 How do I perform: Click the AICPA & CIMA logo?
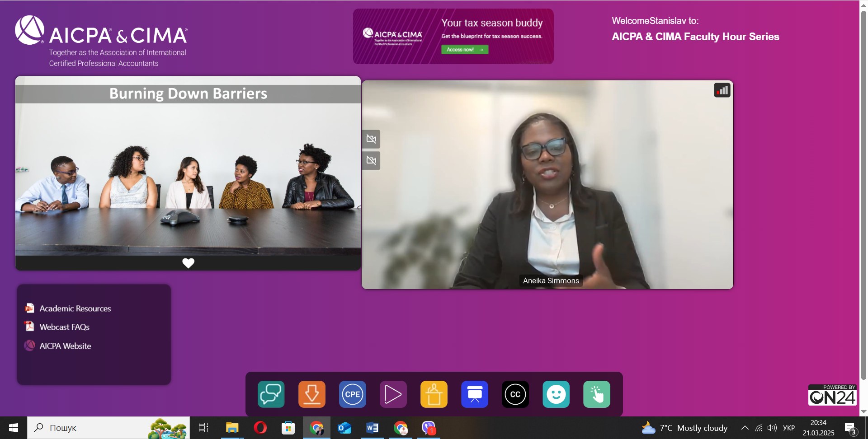(x=101, y=42)
